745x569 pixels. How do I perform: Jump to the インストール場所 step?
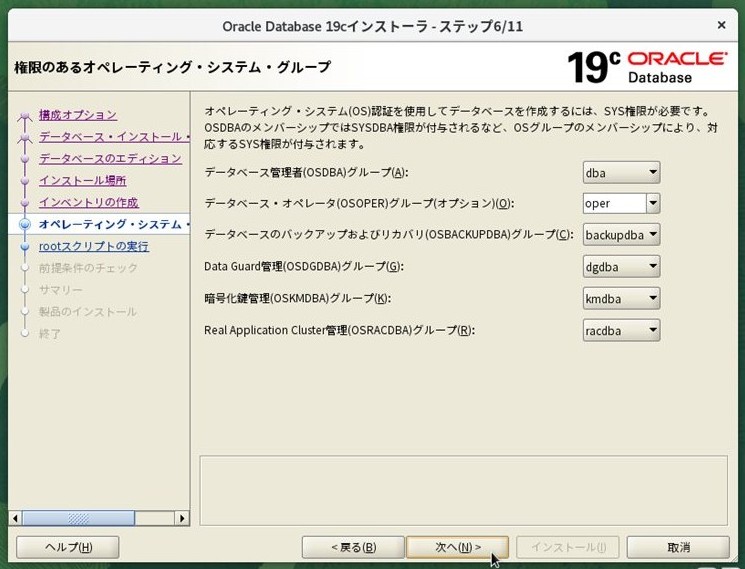click(x=83, y=180)
